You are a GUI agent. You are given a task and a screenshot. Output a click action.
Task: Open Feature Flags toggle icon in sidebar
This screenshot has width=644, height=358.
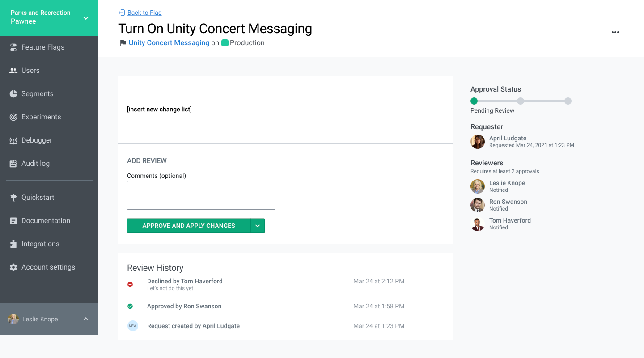pos(13,47)
